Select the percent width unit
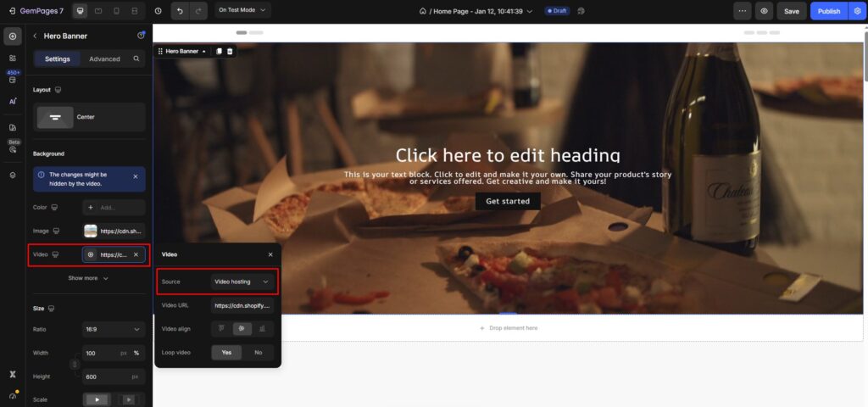This screenshot has height=407, width=868. (x=136, y=353)
